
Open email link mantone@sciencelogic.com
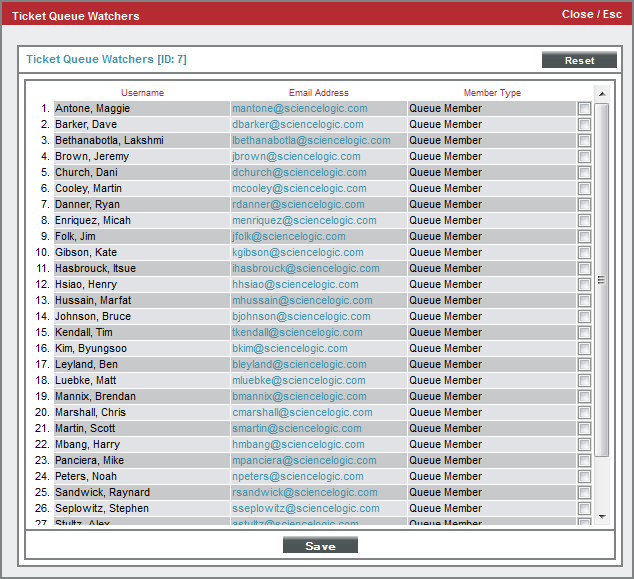coord(300,109)
